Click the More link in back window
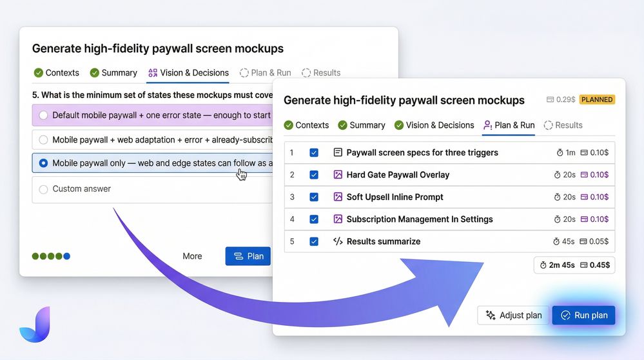The image size is (644, 360). (192, 256)
